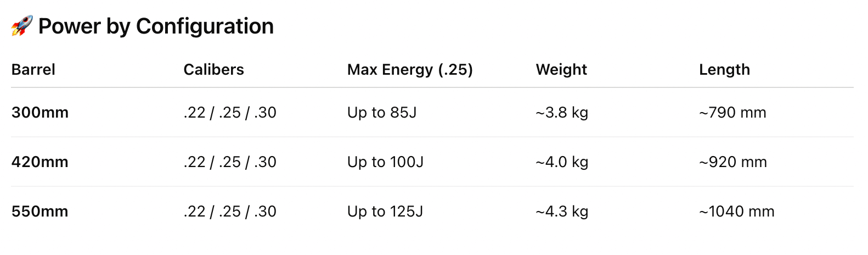Select the Length column header
Screen dimensions: 868x255
[724, 70]
